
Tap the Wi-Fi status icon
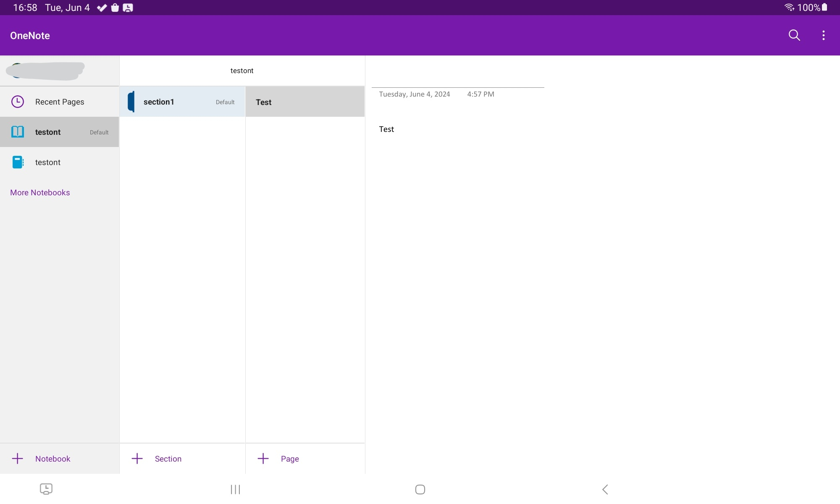tap(789, 8)
